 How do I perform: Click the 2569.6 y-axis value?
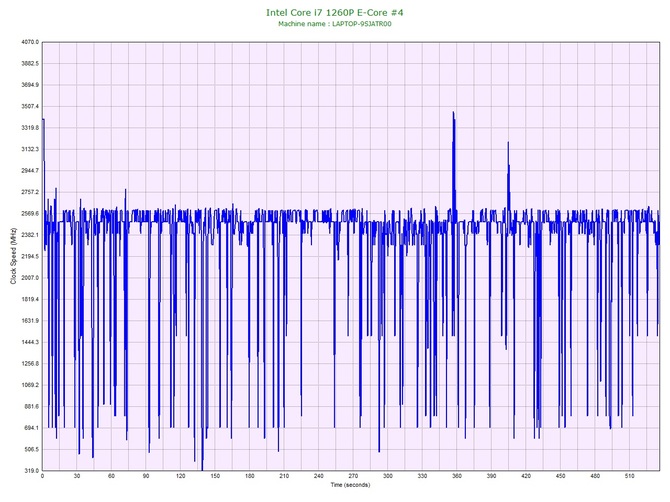30,213
